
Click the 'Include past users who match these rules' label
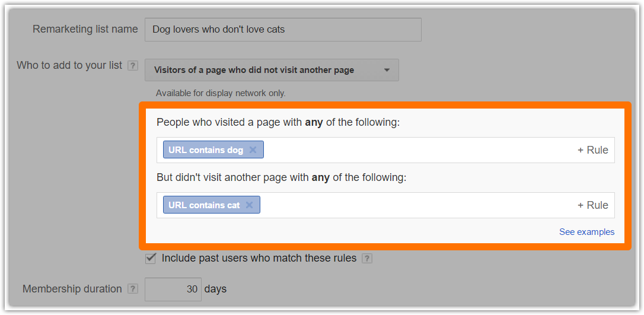pos(259,259)
